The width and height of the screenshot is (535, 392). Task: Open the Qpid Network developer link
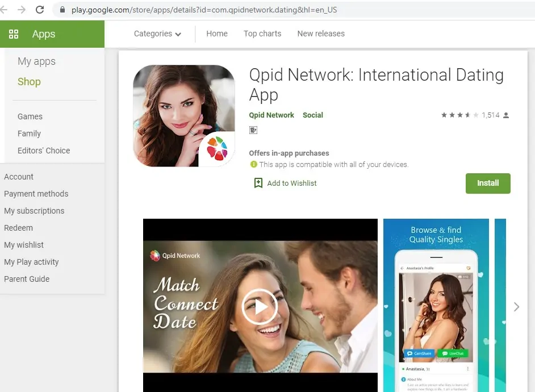(271, 115)
